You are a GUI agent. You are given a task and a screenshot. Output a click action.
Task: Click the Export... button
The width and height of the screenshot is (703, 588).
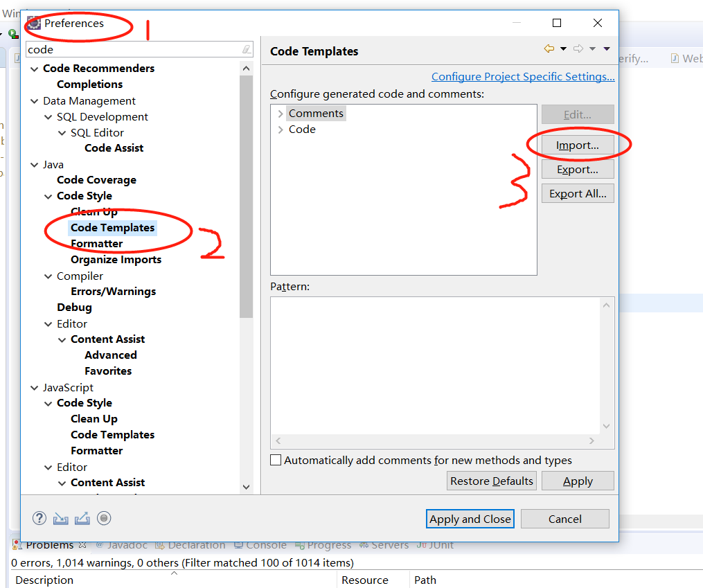[578, 170]
